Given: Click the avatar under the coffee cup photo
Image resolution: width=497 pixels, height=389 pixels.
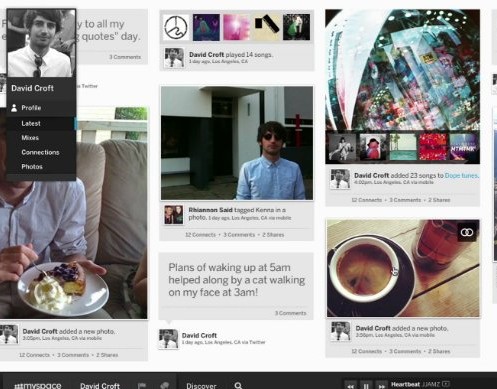Looking at the screenshot, I should coord(340,331).
